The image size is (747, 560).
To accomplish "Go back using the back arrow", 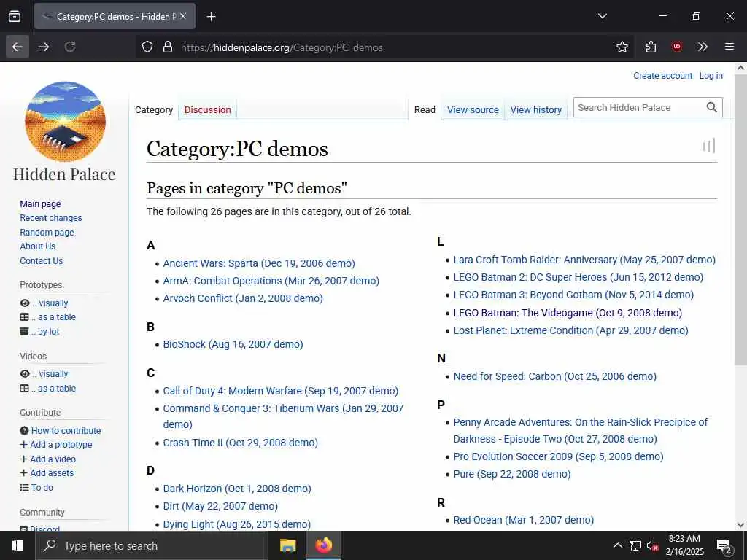I will pyautogui.click(x=18, y=47).
